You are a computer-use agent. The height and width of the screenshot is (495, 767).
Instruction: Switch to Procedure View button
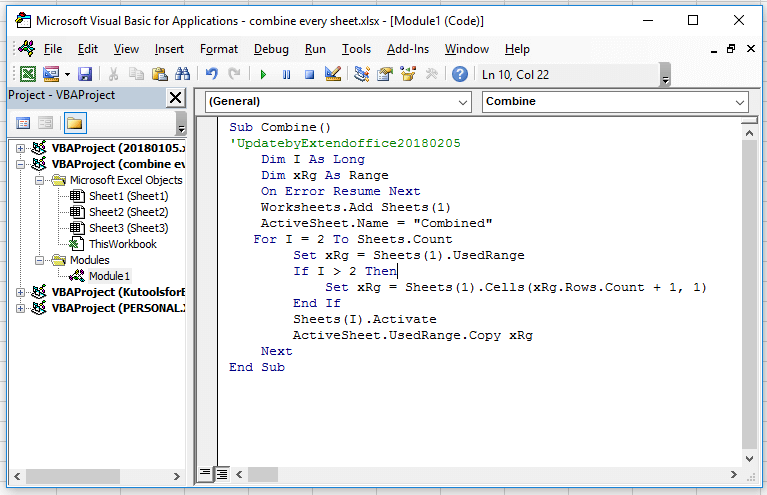(205, 473)
